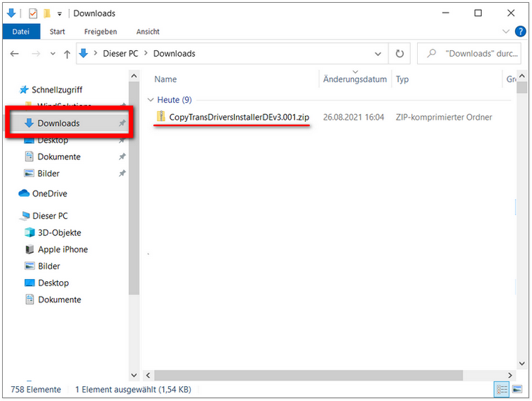Expand the breadcrumb chevron before Dieser PC
This screenshot has height=401, width=532.
[96, 53]
